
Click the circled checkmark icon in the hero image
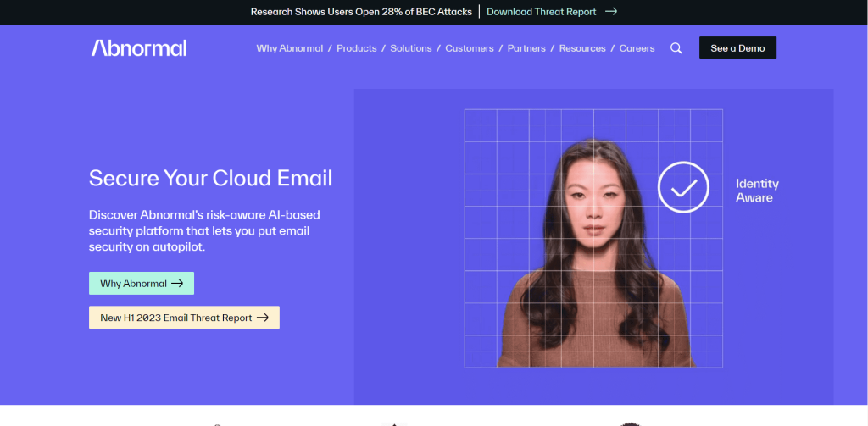coord(683,187)
